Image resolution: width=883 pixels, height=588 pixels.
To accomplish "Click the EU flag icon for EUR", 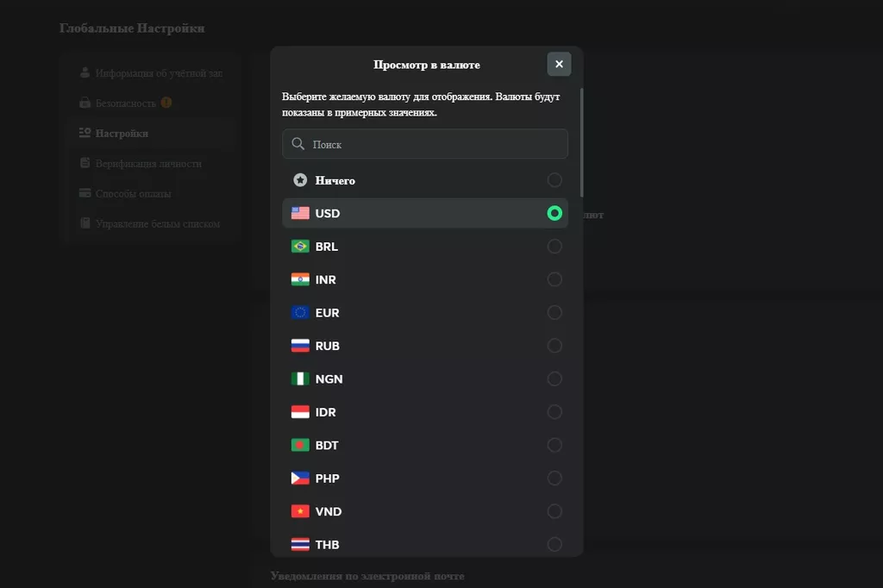I will pos(300,313).
